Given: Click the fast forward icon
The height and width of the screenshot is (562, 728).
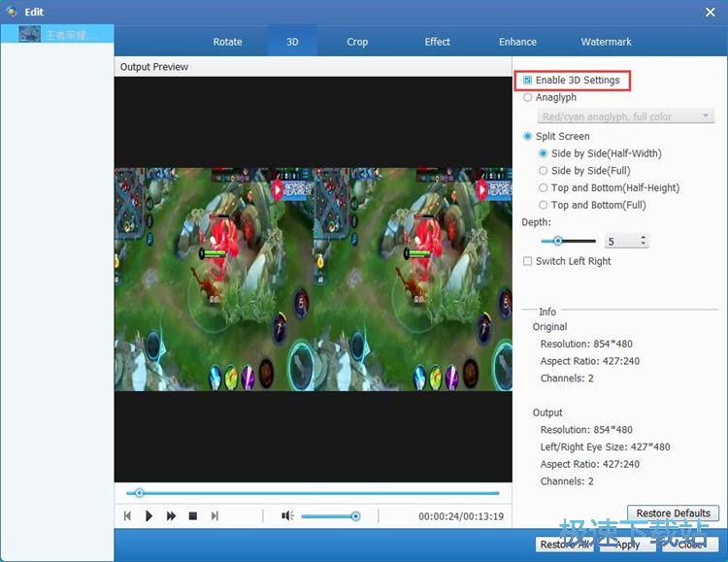Looking at the screenshot, I should click(x=171, y=516).
